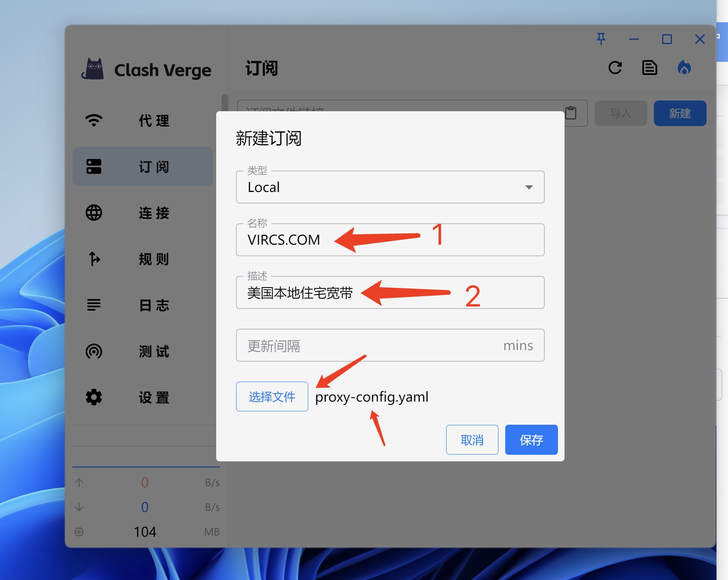The image size is (728, 580).
Task: Go to the 日志 logs section
Action: (154, 305)
